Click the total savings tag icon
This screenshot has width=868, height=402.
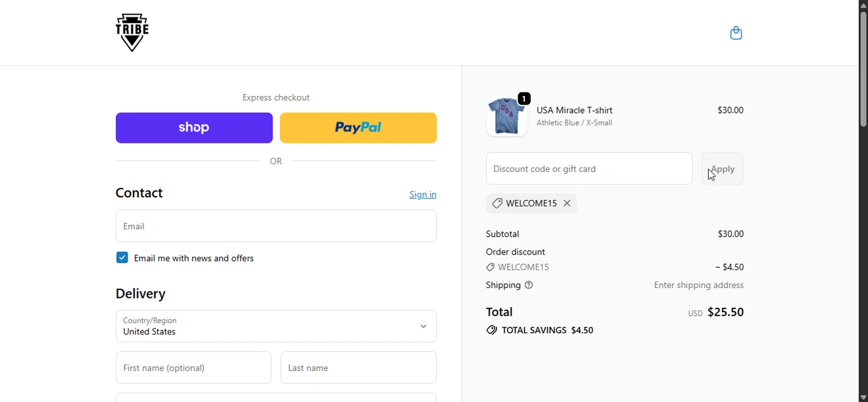point(492,330)
